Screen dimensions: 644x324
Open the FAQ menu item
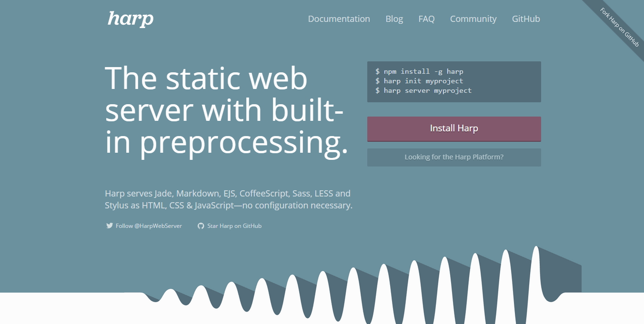[x=426, y=19]
